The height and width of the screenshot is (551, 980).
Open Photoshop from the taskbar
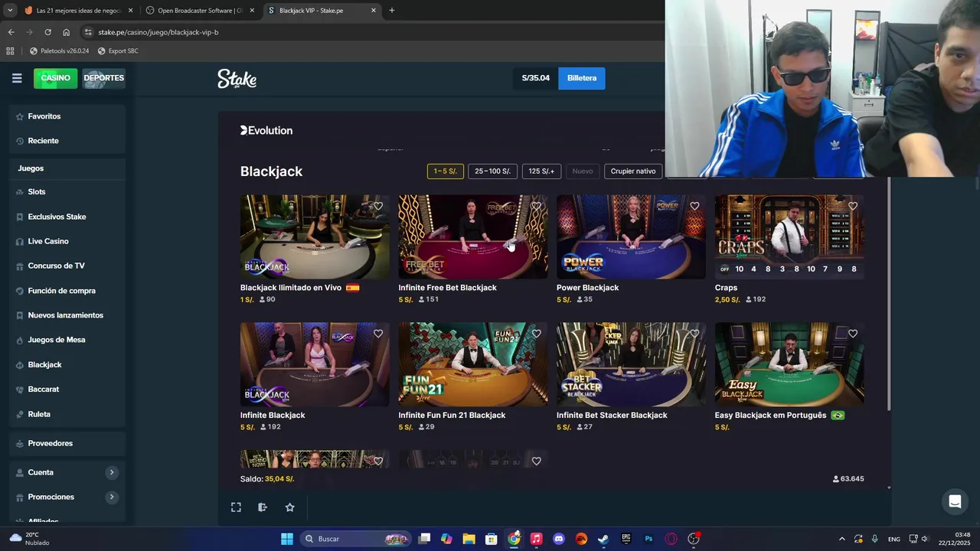[648, 539]
